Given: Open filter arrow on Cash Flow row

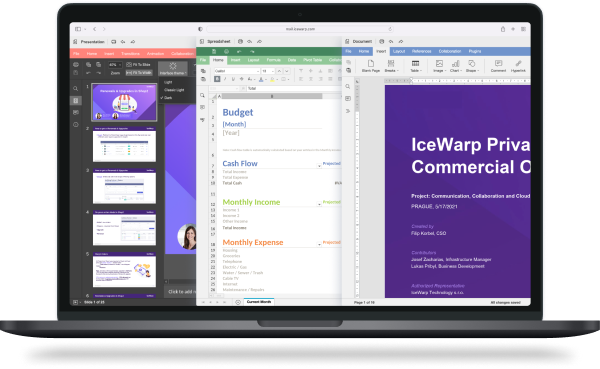Looking at the screenshot, I should click(319, 166).
